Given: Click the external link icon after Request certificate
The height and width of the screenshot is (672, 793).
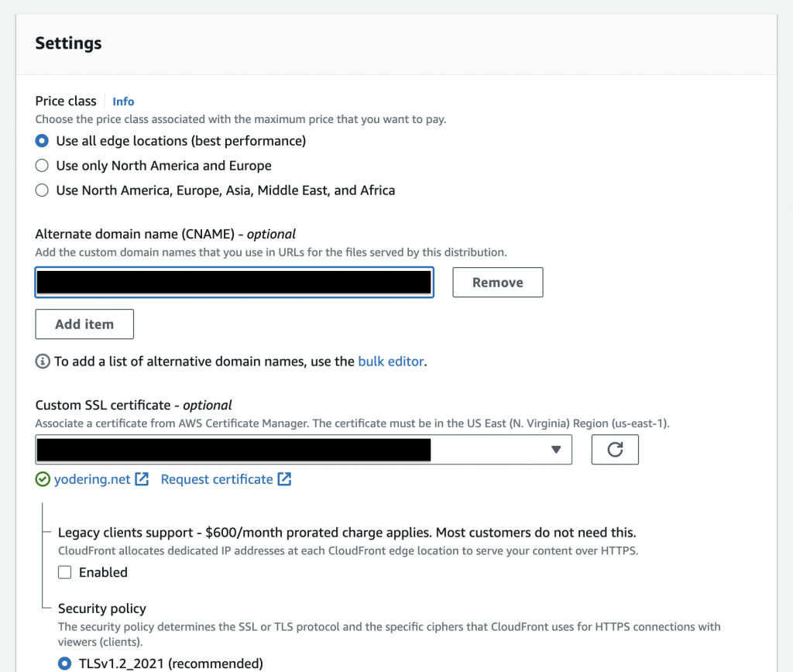Looking at the screenshot, I should (285, 479).
